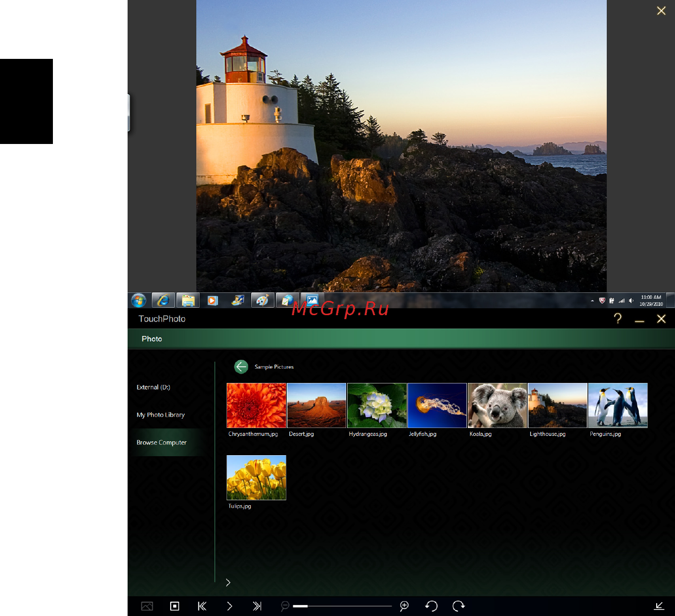This screenshot has width=675, height=616.
Task: Select the Photo tab
Action: tap(152, 339)
